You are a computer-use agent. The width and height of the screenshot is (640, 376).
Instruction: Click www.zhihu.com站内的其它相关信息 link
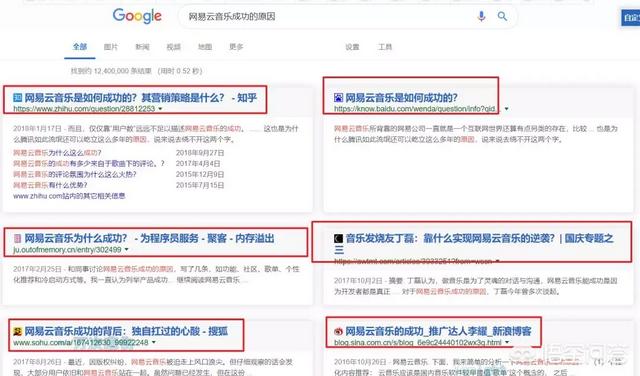click(69, 196)
